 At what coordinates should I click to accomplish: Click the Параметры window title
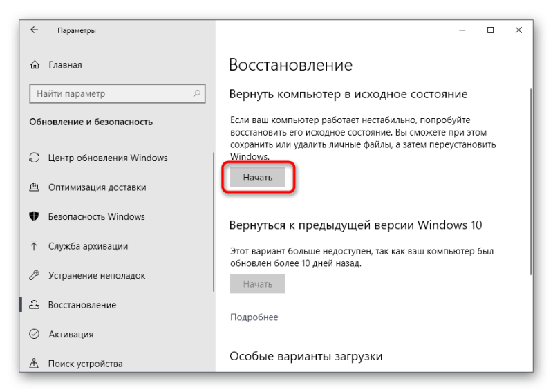[77, 30]
